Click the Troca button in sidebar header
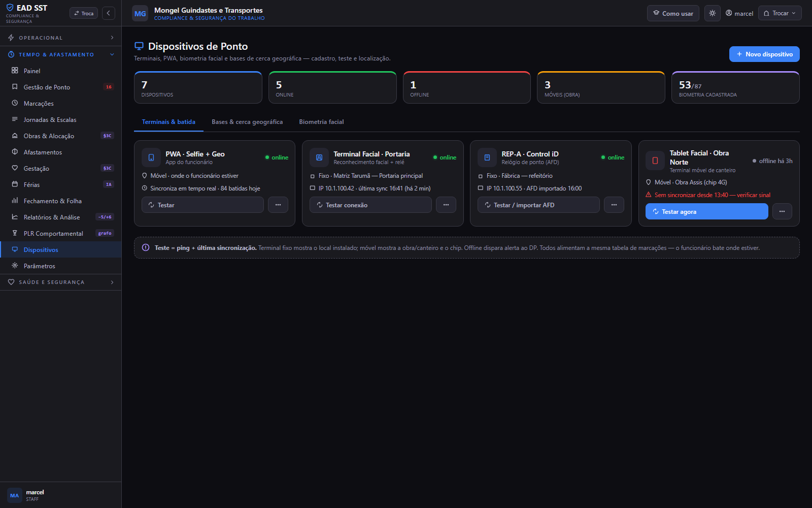 [x=84, y=13]
